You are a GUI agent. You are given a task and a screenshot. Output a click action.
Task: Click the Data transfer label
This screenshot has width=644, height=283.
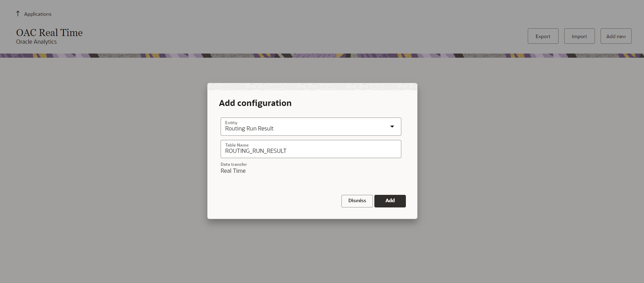[x=234, y=164]
